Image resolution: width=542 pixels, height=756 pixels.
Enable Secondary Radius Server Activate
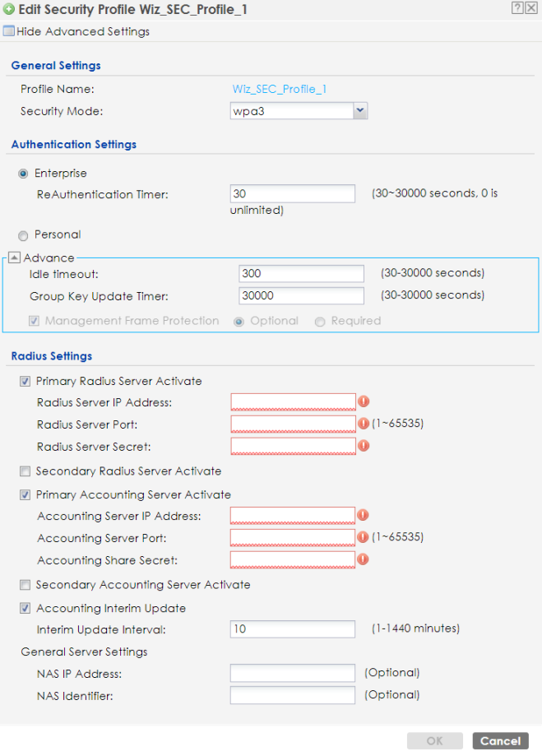coord(25,471)
